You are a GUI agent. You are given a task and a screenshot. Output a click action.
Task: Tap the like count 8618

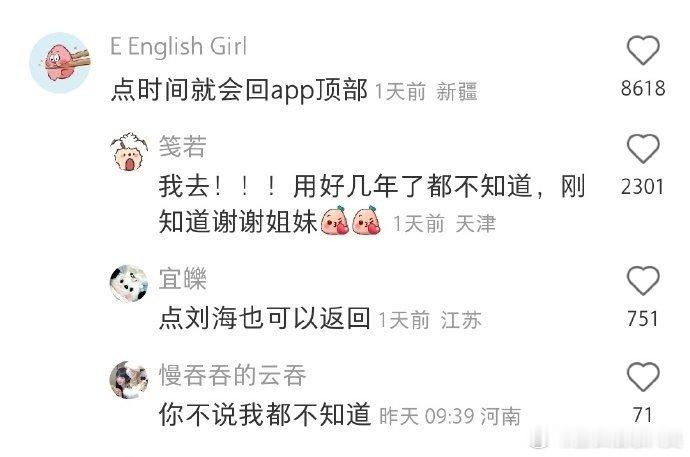(643, 88)
